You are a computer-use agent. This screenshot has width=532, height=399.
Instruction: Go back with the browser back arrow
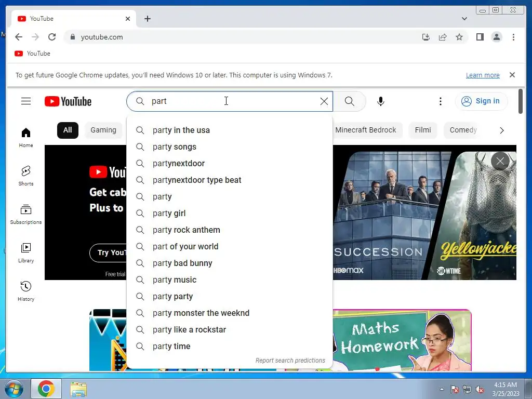pyautogui.click(x=19, y=37)
